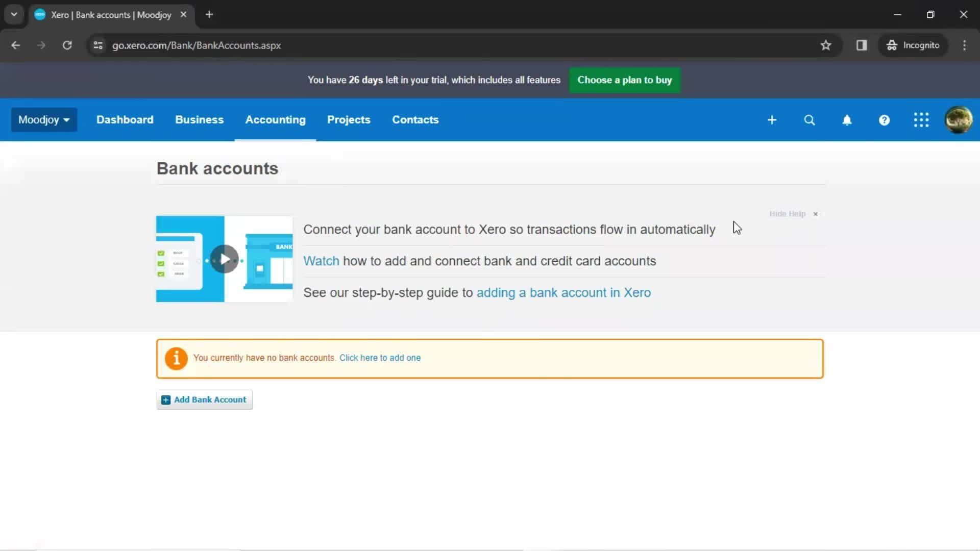The image size is (980, 551).
Task: Close the Xero Bank accounts tab
Action: click(183, 15)
